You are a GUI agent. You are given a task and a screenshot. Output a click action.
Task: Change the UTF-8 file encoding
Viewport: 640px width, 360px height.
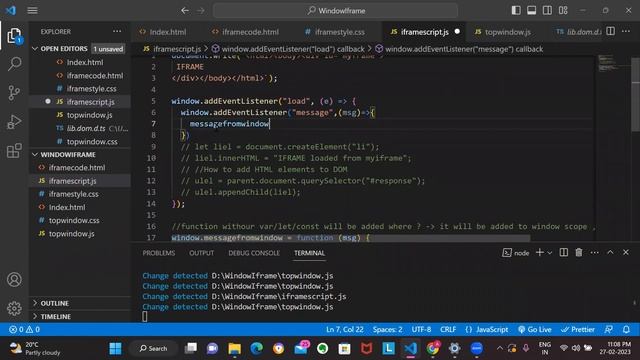click(x=421, y=329)
